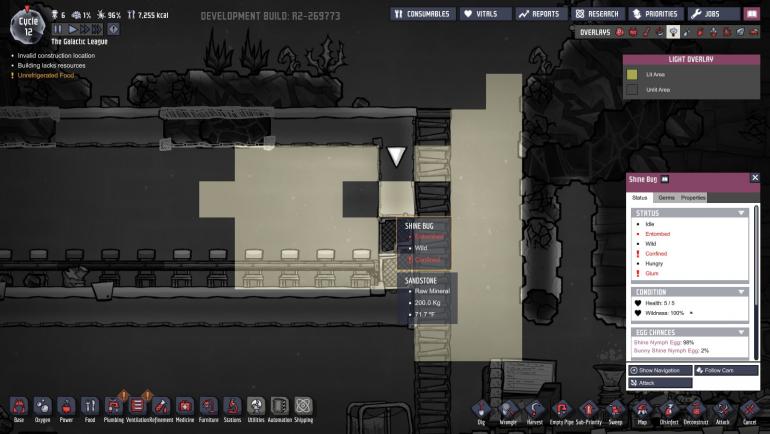Select the Sub-Priority tool
The width and height of the screenshot is (770, 434).
[589, 409]
